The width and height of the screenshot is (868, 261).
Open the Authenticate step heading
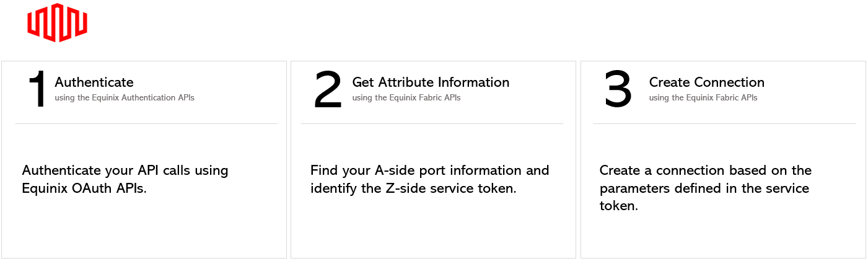[x=94, y=82]
